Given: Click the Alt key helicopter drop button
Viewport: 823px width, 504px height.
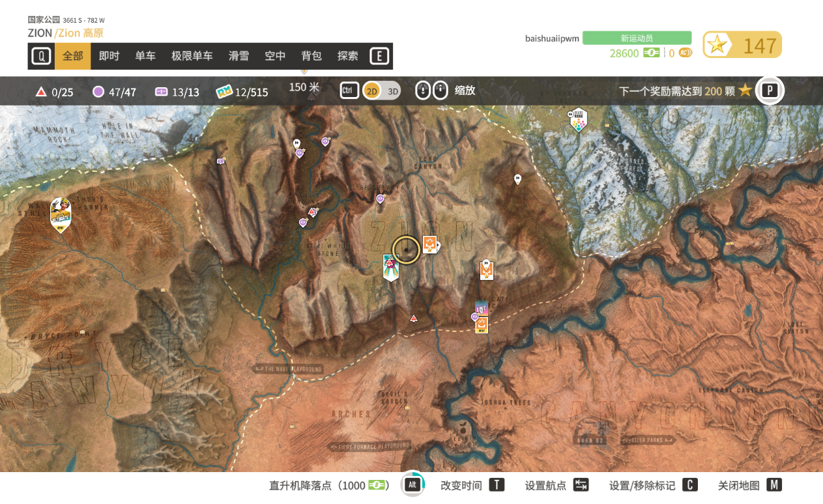Looking at the screenshot, I should (x=412, y=485).
